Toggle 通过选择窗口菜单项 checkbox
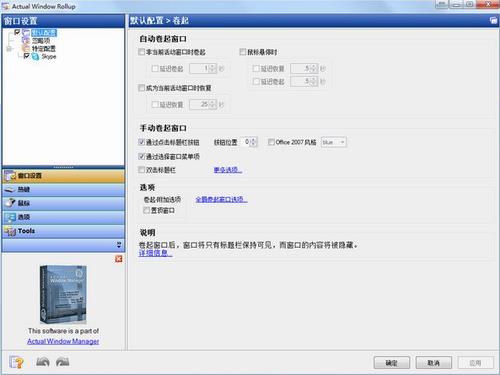The image size is (500, 375). [141, 156]
